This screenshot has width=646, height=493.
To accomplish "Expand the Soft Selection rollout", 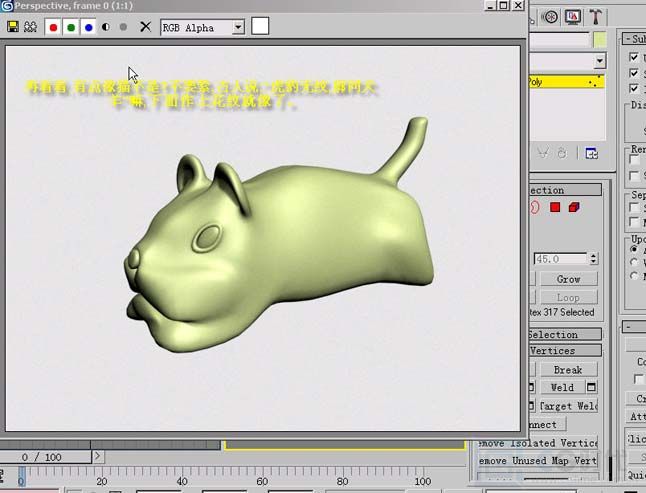I will click(565, 334).
